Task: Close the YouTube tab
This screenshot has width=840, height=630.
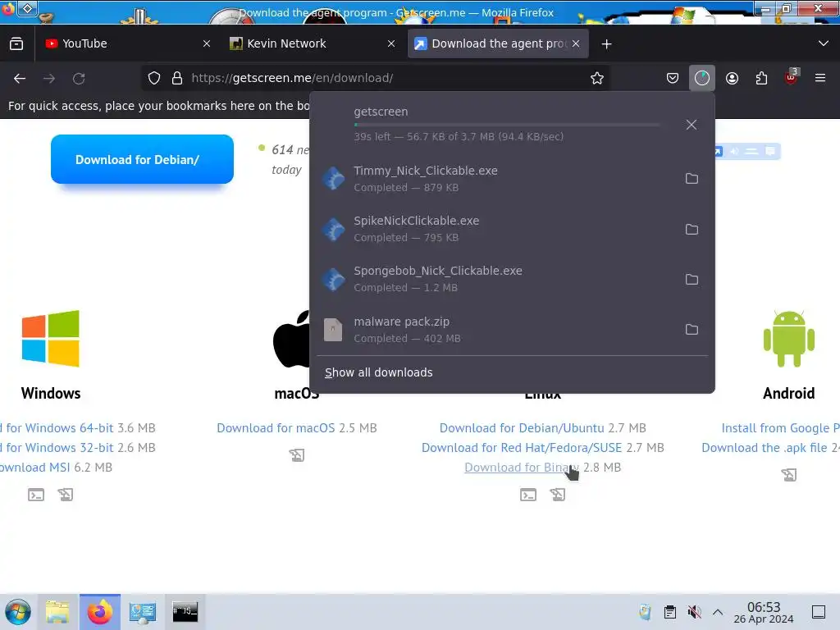Action: coord(207,44)
